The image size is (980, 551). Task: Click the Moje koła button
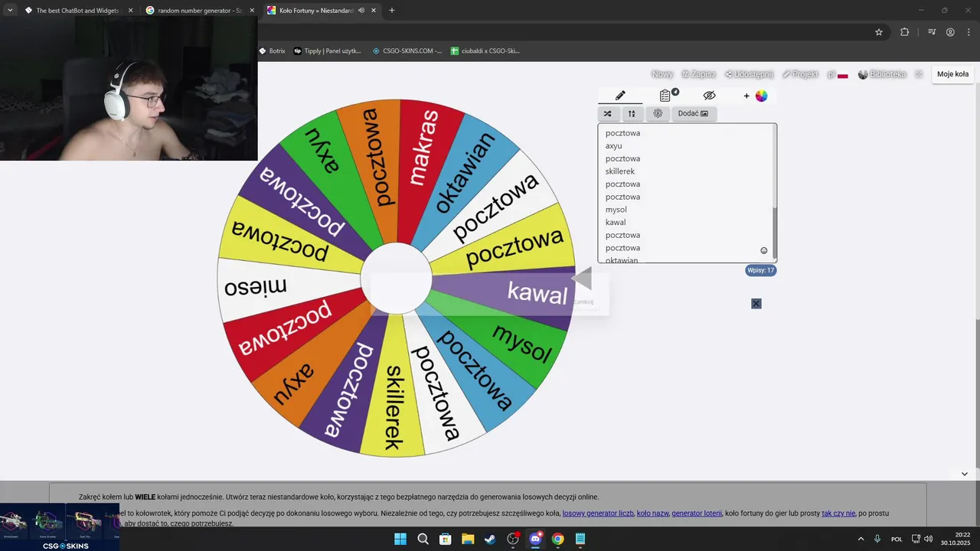point(952,74)
